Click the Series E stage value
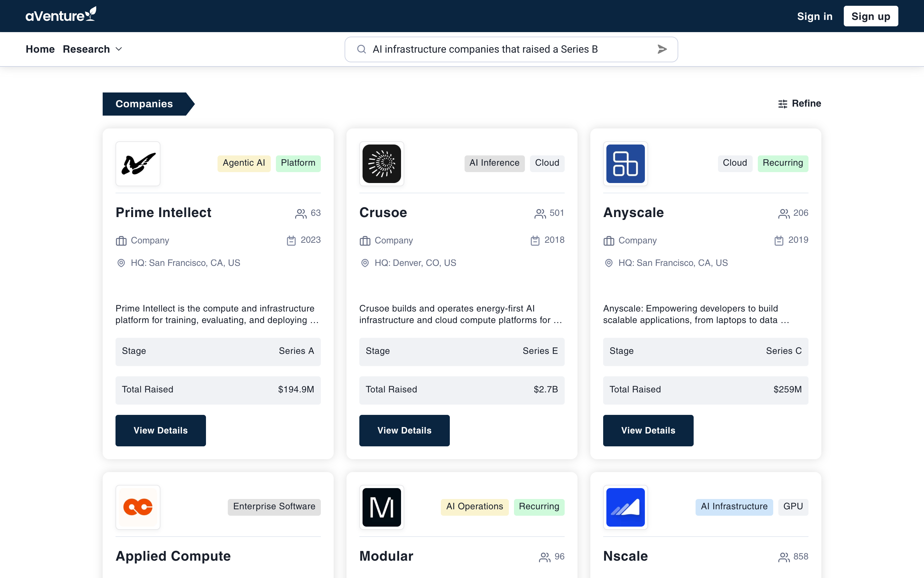The width and height of the screenshot is (924, 578). pos(540,351)
